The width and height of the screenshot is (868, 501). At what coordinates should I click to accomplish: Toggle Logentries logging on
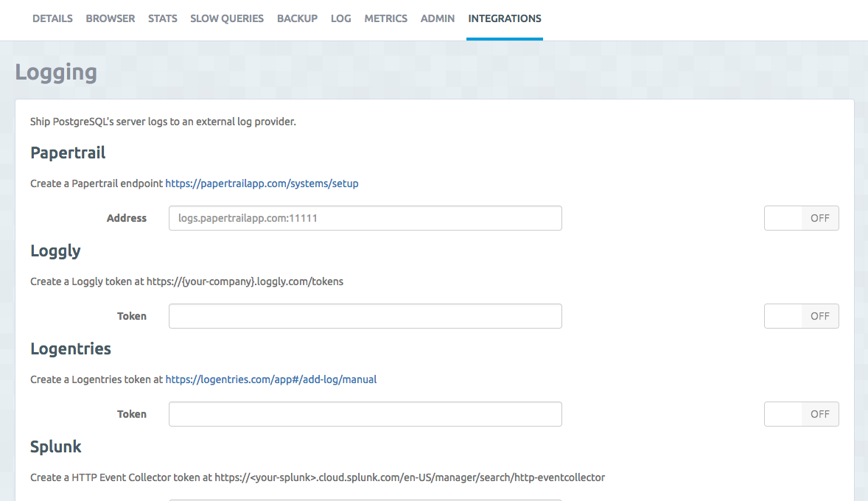click(801, 413)
